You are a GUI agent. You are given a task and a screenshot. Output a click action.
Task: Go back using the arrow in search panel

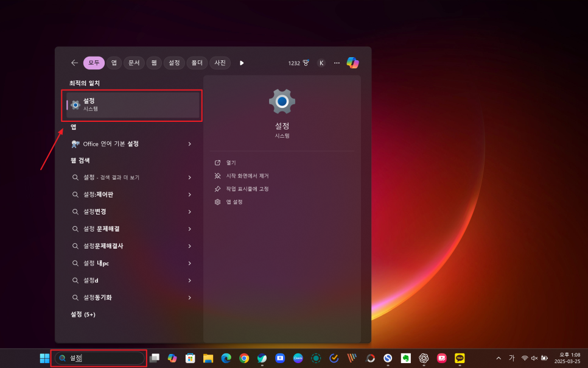pos(75,63)
